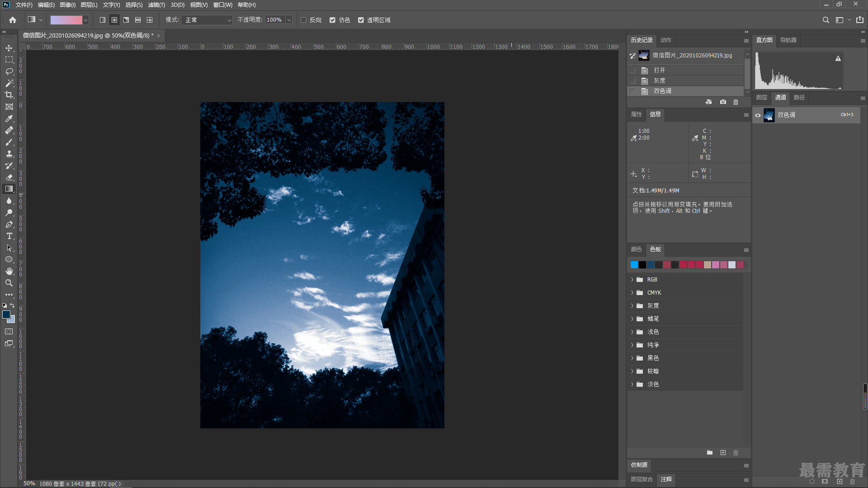
Task: Open the search magnifier in options bar
Action: [x=826, y=20]
